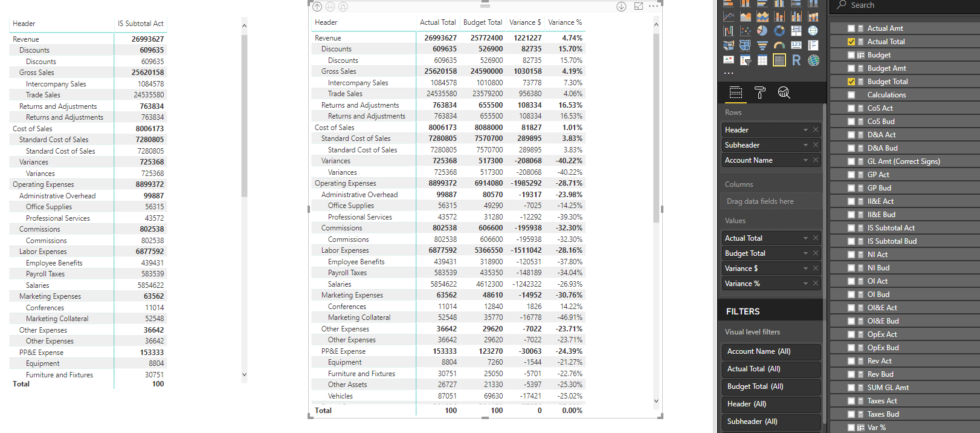Select the line and stacked column chart

click(x=779, y=16)
